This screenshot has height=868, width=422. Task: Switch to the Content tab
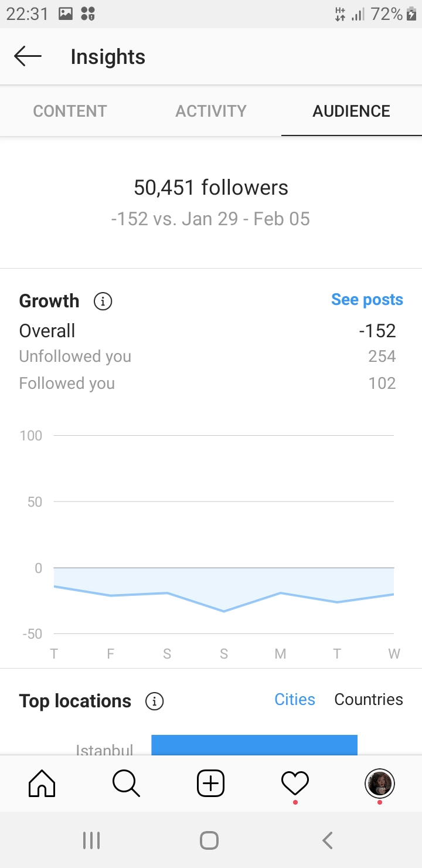(x=70, y=111)
